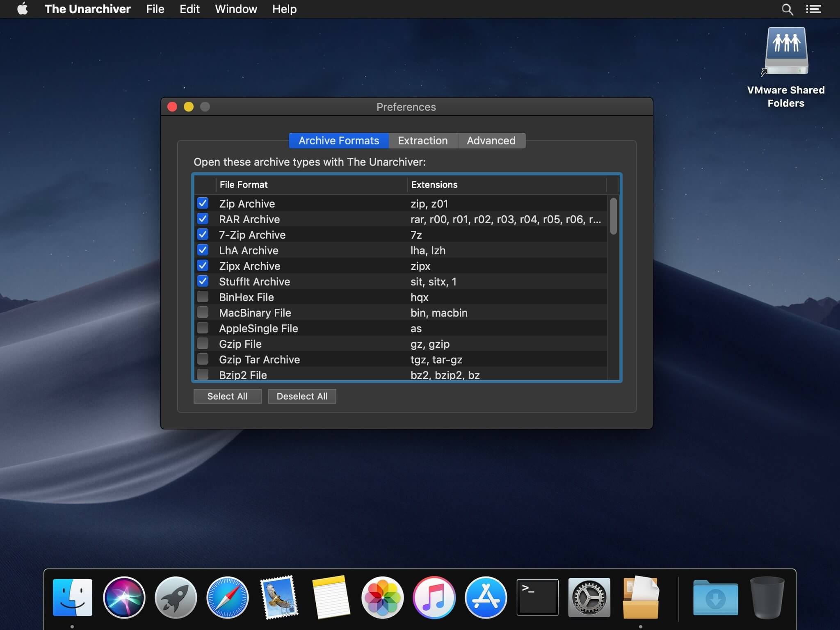Uncheck RAR Archive format
This screenshot has height=630, width=840.
pyautogui.click(x=203, y=219)
